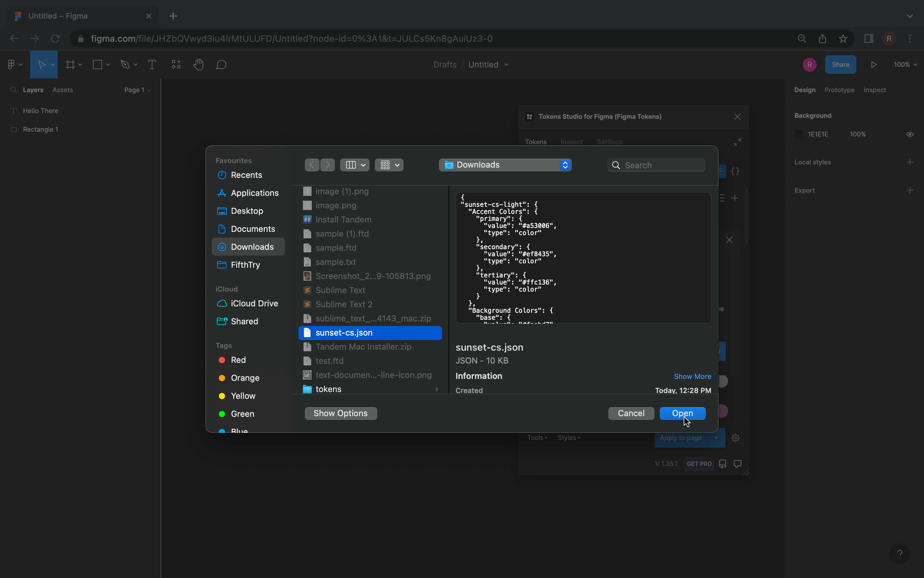Add a Local style with plus
This screenshot has width=924, height=578.
tap(910, 162)
